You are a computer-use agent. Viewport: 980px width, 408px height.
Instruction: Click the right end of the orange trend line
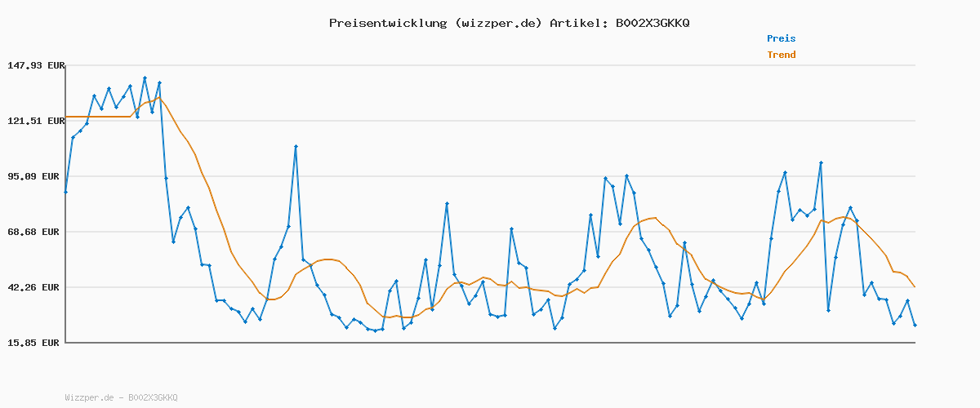pos(915,286)
